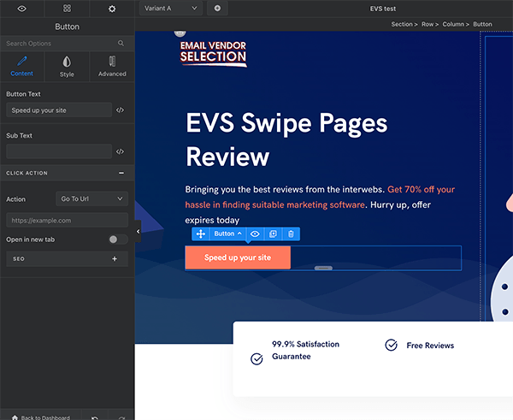Click the 99.9% Satisfaction Guarantee text

point(305,350)
